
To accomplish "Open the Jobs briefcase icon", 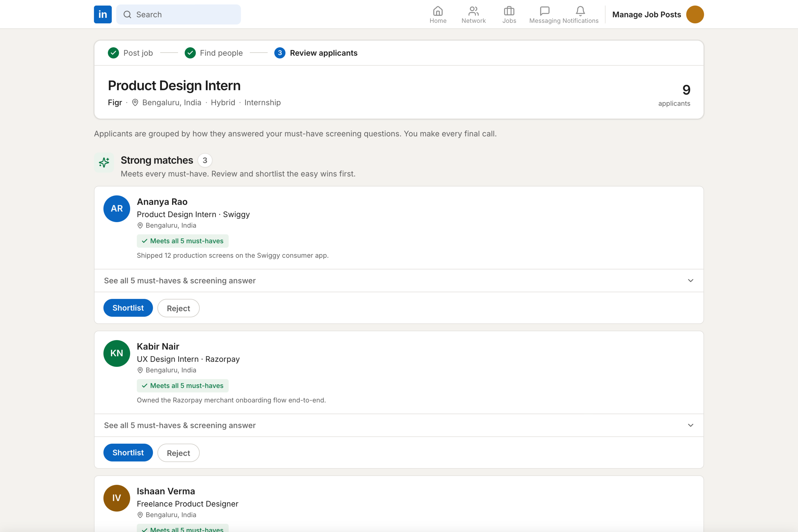I will (x=509, y=11).
